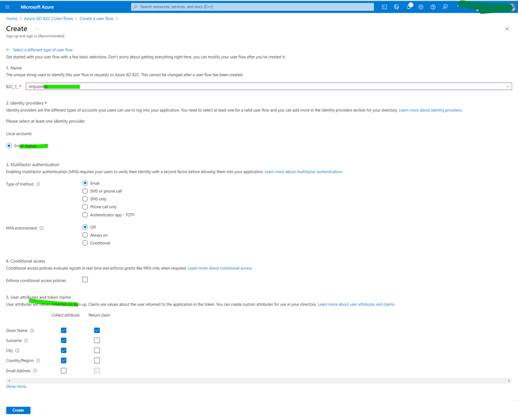Select SMS or phone call method
Viewport: 518px width, 420px height.
pyautogui.click(x=85, y=191)
